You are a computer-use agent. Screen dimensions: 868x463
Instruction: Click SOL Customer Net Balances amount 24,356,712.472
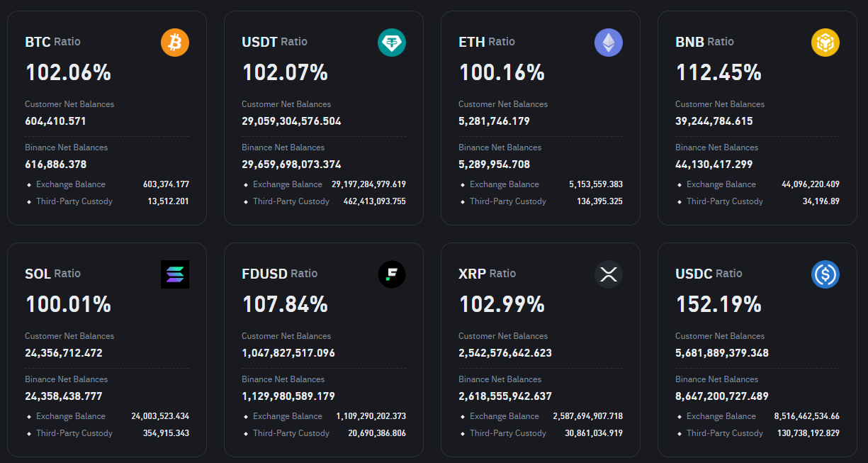click(x=64, y=353)
